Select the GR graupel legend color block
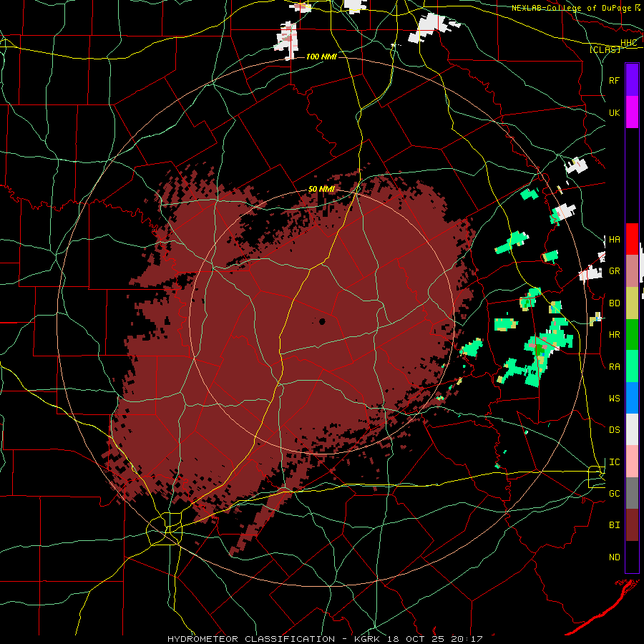This screenshot has width=644, height=644. click(x=632, y=270)
